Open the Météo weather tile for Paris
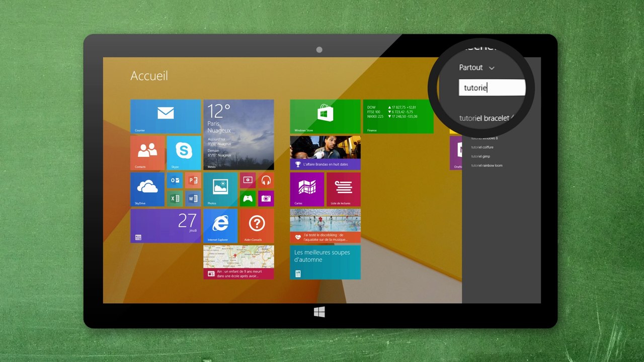Screen dimensions: 644x362 [238, 135]
